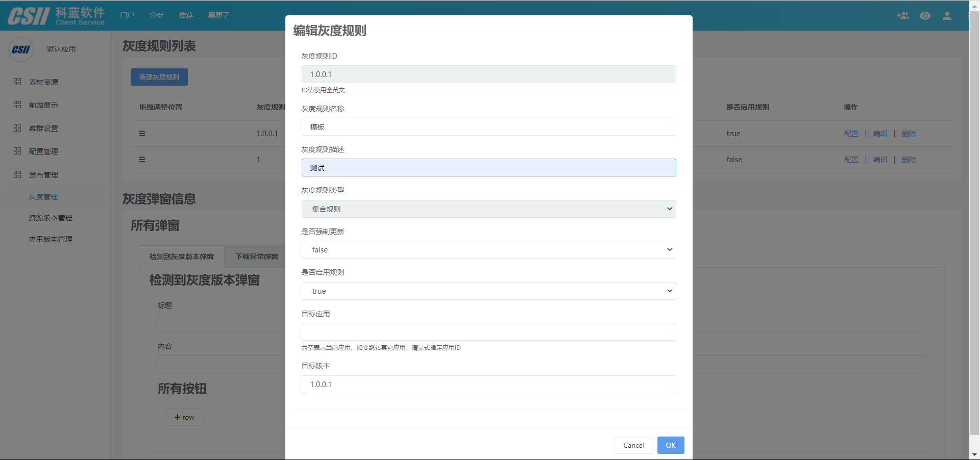Click the page vertical scrollbar down arrow
Viewport: 980px width, 460px height.
pos(974,454)
